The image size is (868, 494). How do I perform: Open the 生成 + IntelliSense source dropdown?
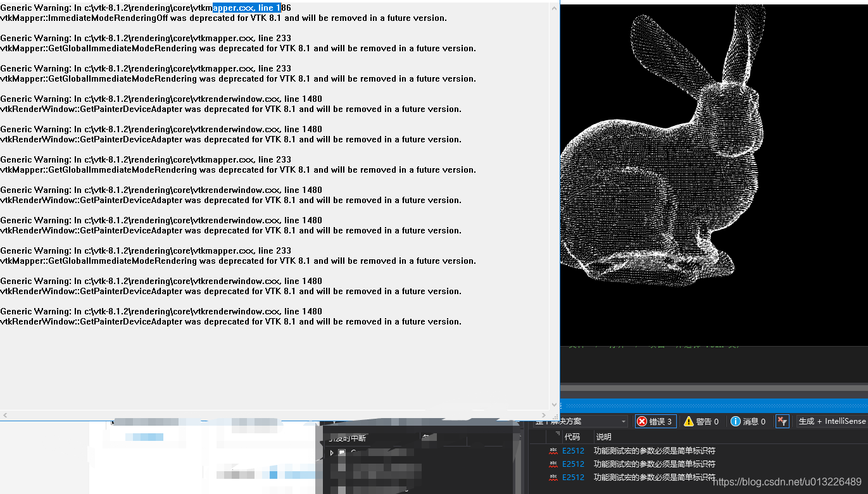[x=831, y=421]
